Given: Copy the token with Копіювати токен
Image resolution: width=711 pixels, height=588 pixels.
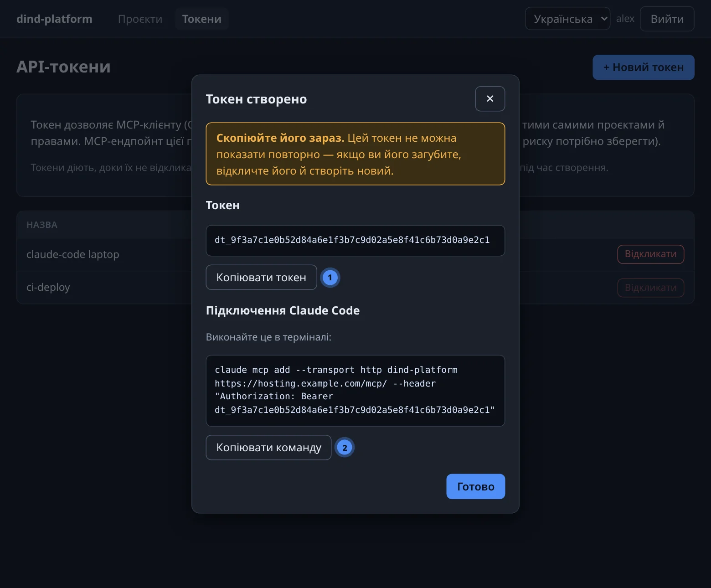Looking at the screenshot, I should click(261, 277).
